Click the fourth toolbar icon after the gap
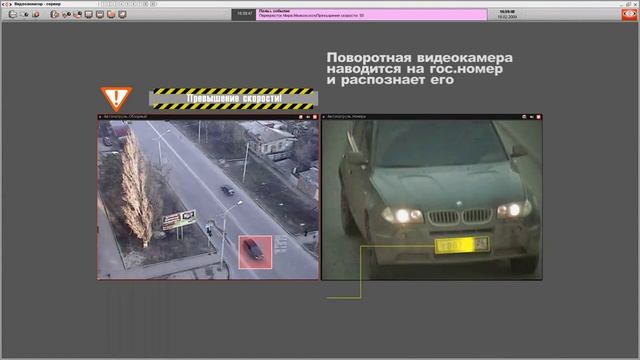The image size is (640, 360). tap(55, 14)
